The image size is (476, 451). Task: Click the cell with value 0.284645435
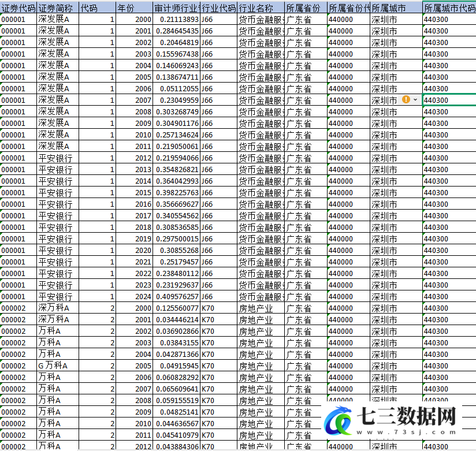[176, 31]
